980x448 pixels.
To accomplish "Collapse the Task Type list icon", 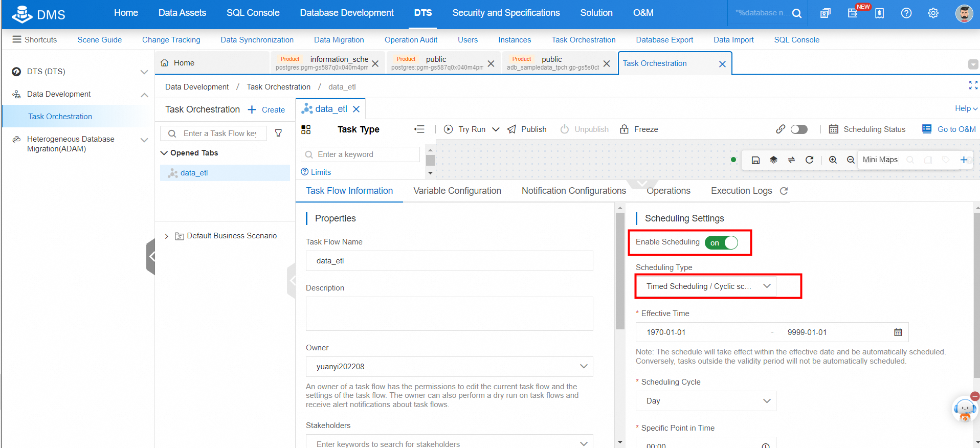I will click(419, 129).
